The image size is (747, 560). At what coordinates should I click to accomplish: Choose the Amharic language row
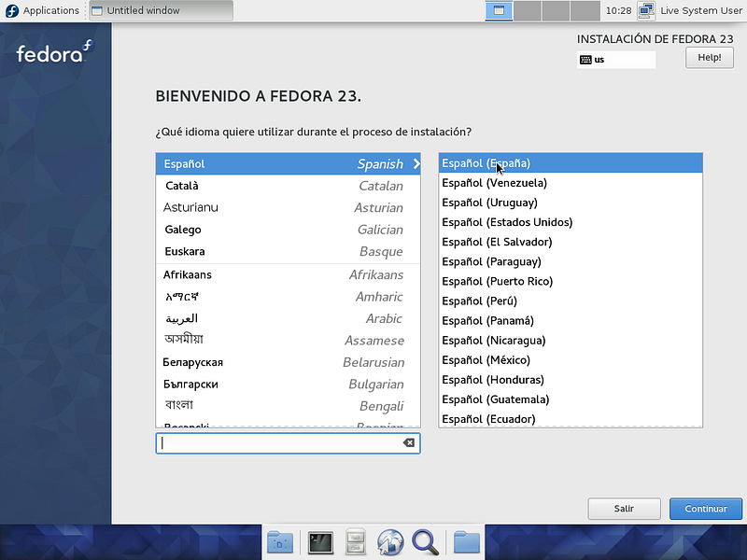click(x=288, y=297)
